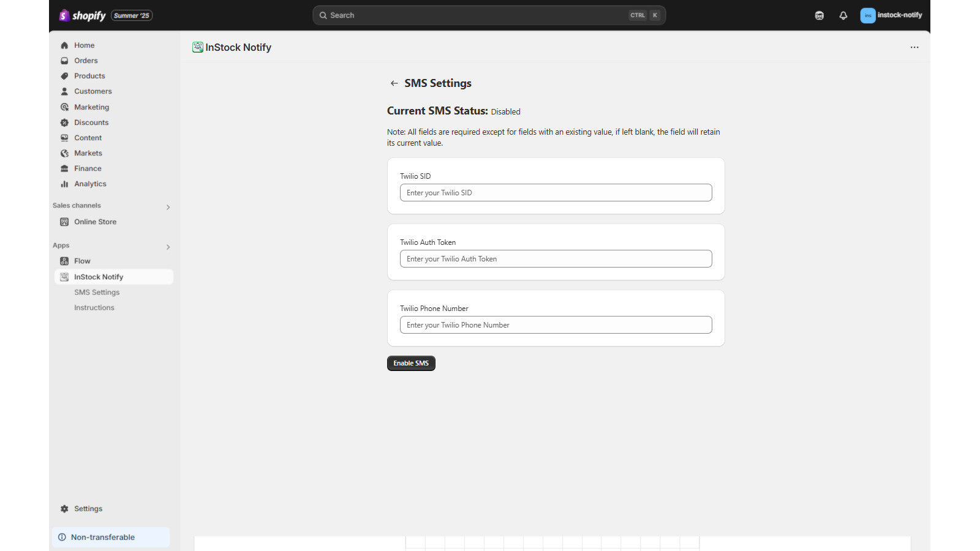Image resolution: width=980 pixels, height=551 pixels.
Task: Click the 'Disabled' status text
Action: [x=506, y=111]
